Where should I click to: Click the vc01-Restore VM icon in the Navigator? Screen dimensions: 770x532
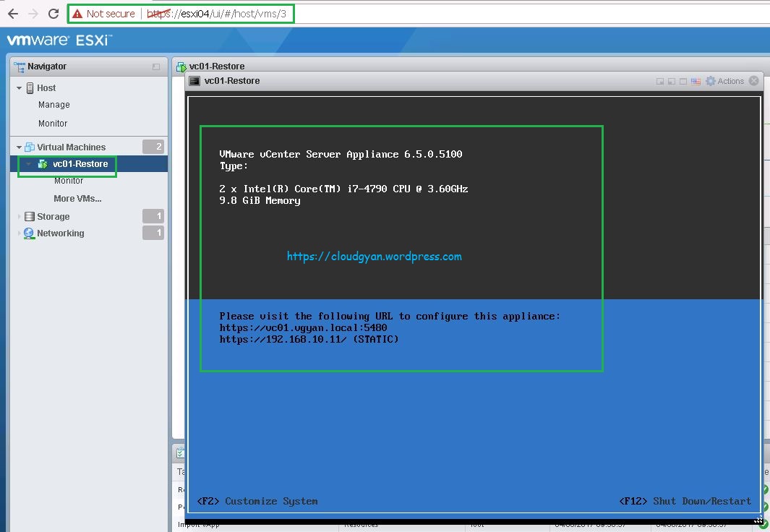pyautogui.click(x=43, y=164)
